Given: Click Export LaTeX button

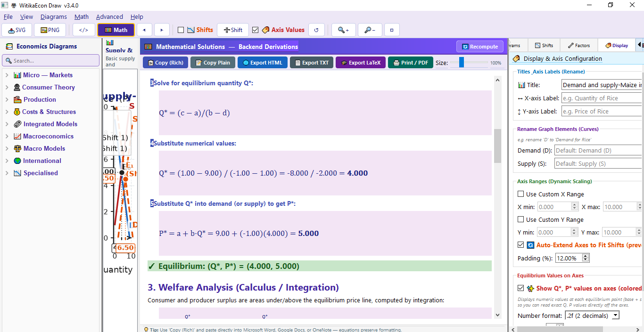Looking at the screenshot, I should [361, 63].
